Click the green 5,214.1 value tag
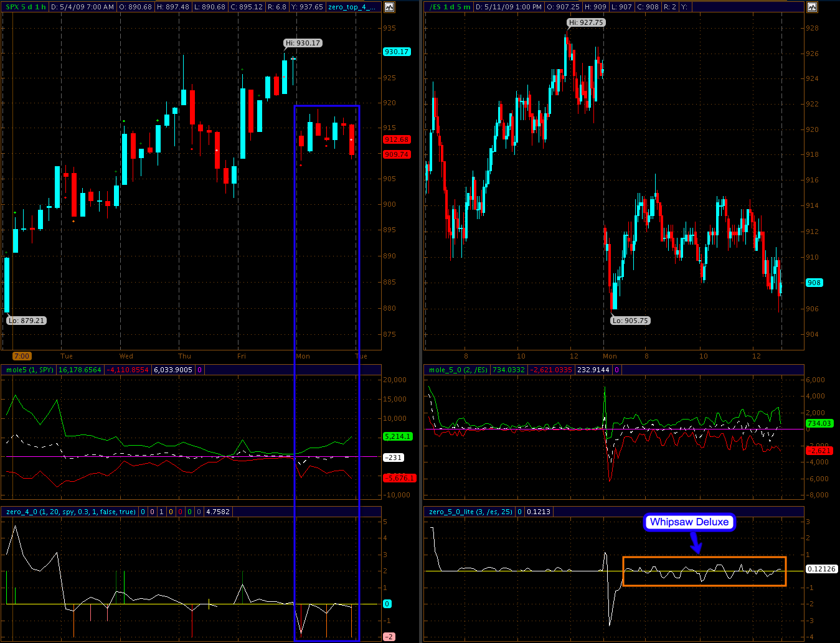The width and height of the screenshot is (840, 643). pyautogui.click(x=399, y=436)
